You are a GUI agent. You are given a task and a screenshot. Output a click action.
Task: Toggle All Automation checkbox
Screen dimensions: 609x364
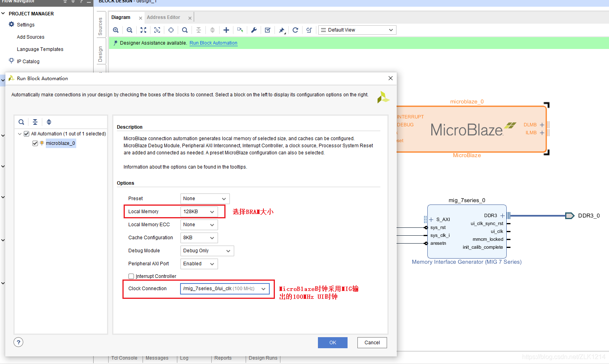tap(26, 134)
